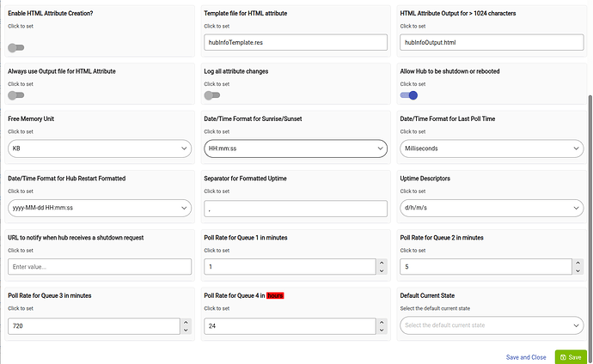
Task: Click the Save button
Action: [570, 356]
